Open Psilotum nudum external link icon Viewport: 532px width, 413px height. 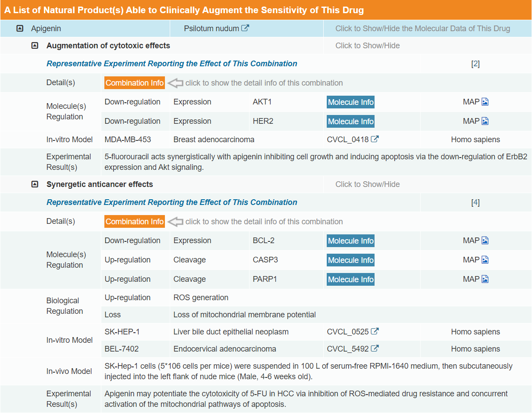[246, 29]
